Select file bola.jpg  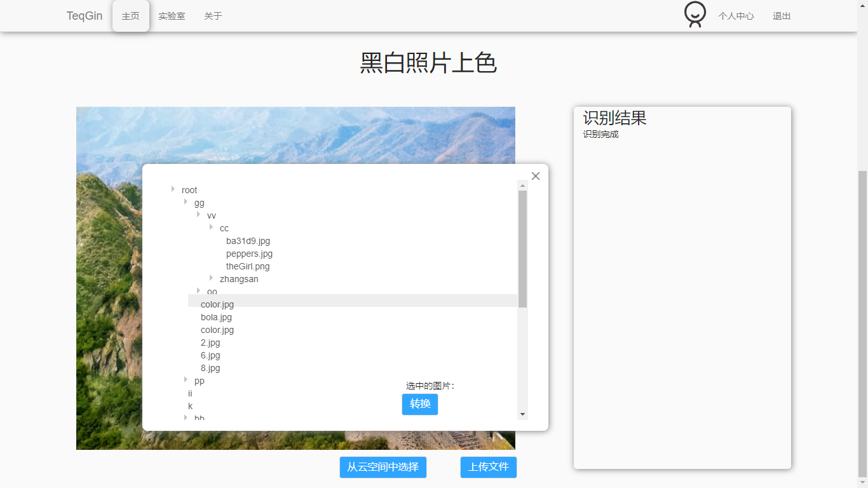[x=216, y=317]
